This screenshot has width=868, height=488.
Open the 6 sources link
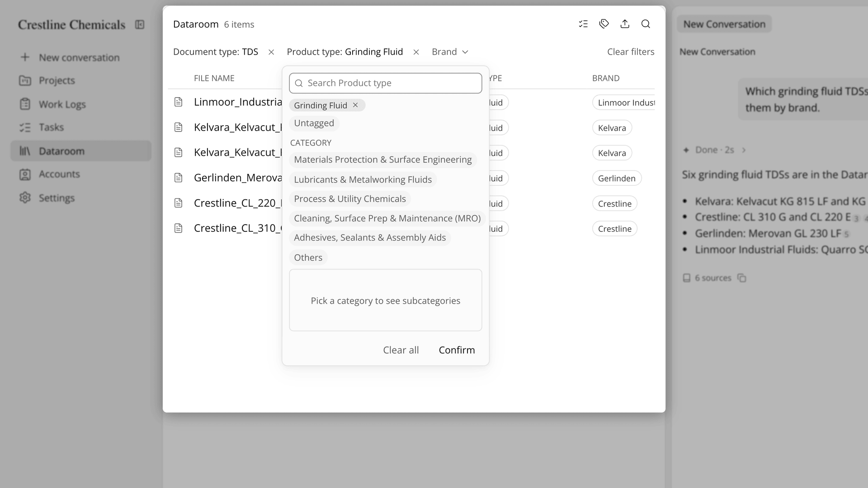pos(707,278)
